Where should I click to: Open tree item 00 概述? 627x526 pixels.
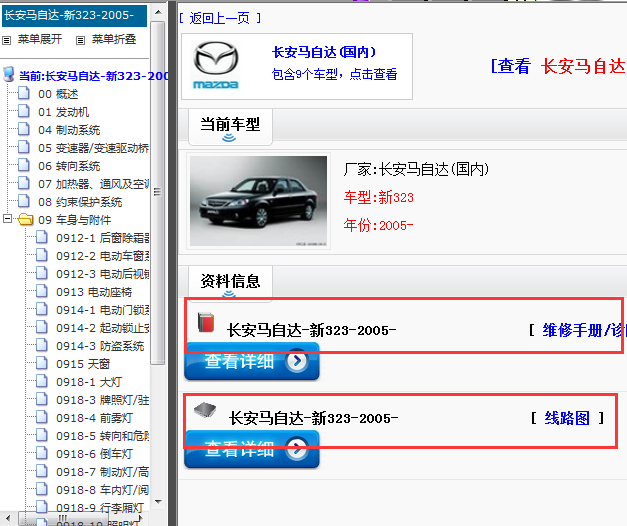[58, 94]
